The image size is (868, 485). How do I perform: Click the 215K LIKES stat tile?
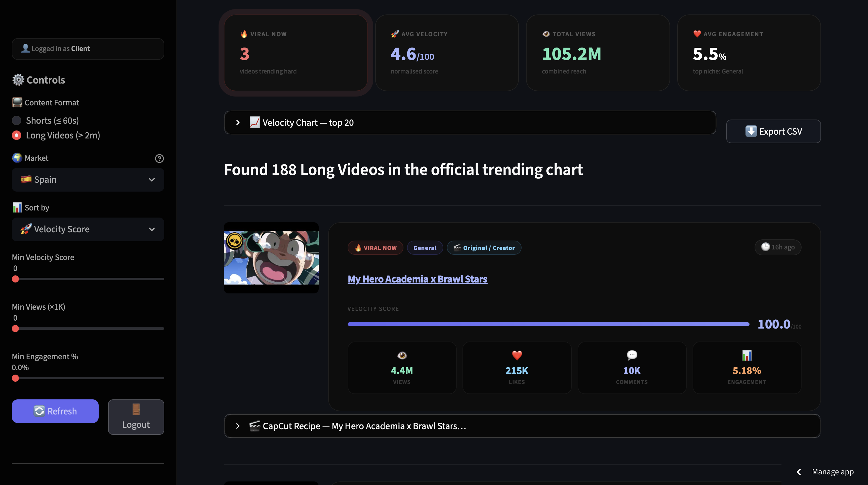(517, 368)
